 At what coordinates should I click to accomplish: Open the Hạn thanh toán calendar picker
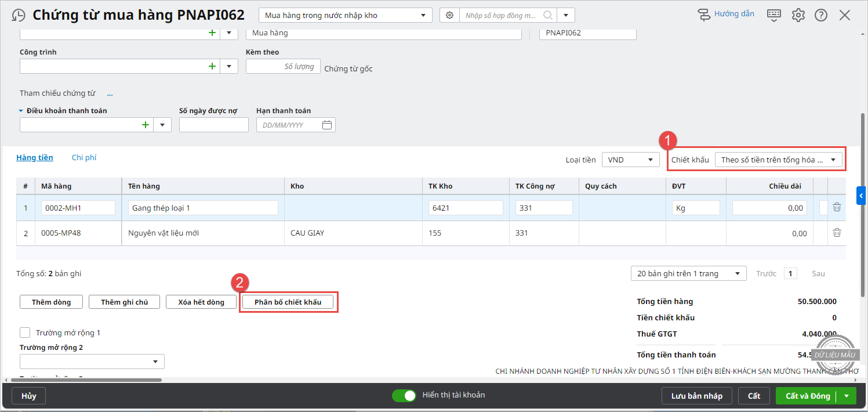(327, 125)
